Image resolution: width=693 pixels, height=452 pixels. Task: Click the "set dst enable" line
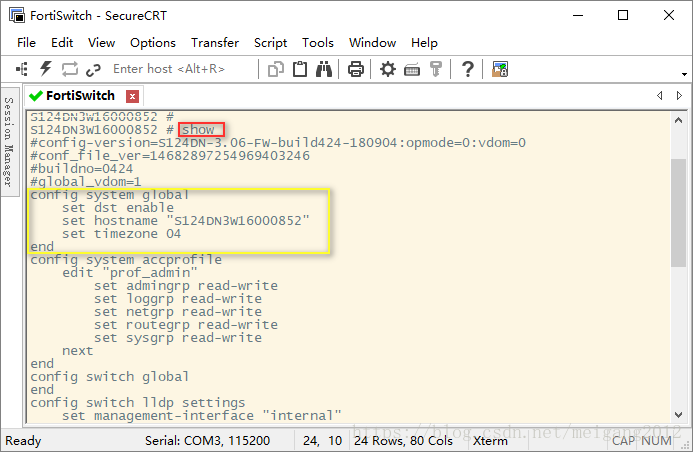pyautogui.click(x=118, y=208)
